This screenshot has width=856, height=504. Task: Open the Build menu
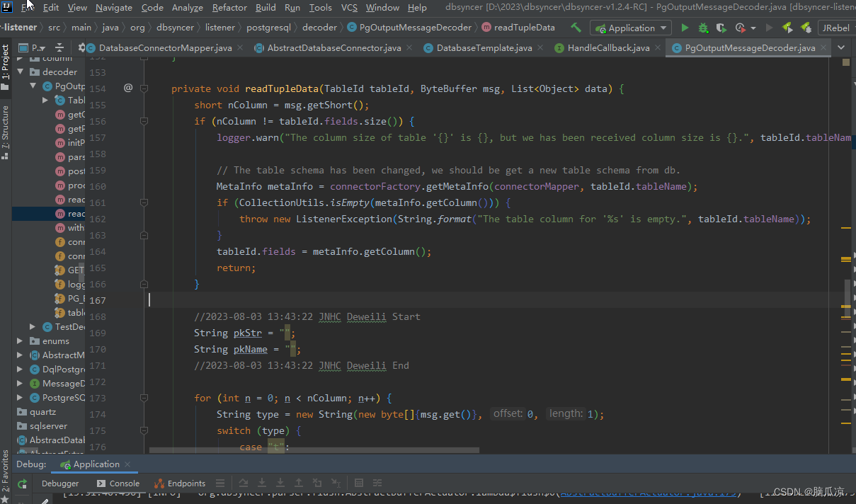pyautogui.click(x=266, y=7)
